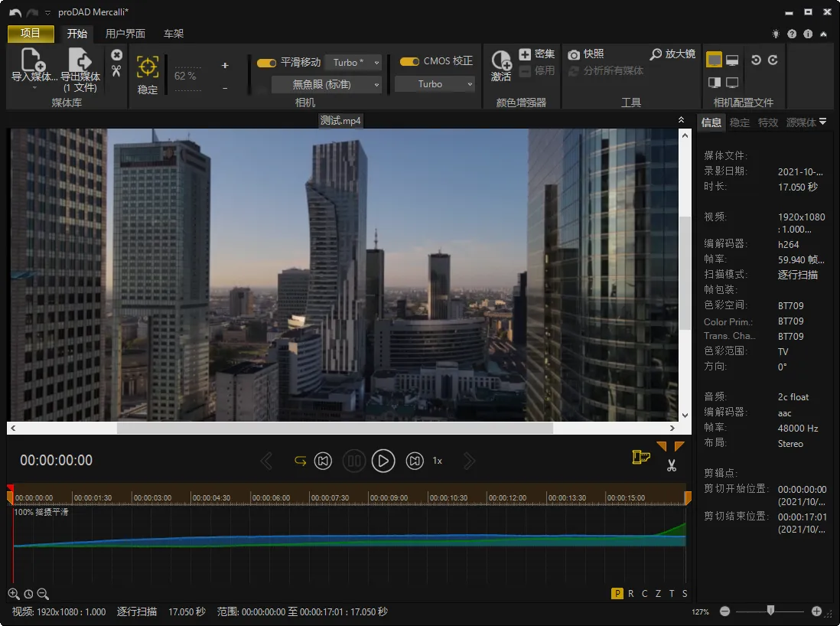Viewport: 840px width, 626px height.
Task: Zoom in the timeline with the plus magnifier
Action: (x=13, y=594)
